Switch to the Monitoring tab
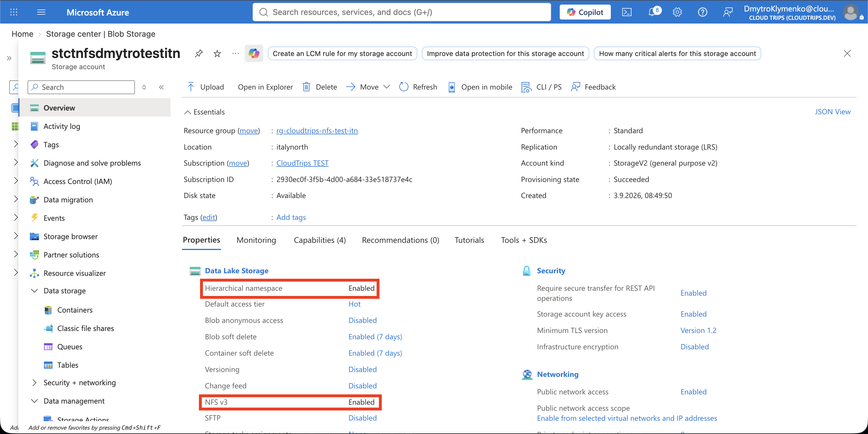868x434 pixels. click(256, 240)
